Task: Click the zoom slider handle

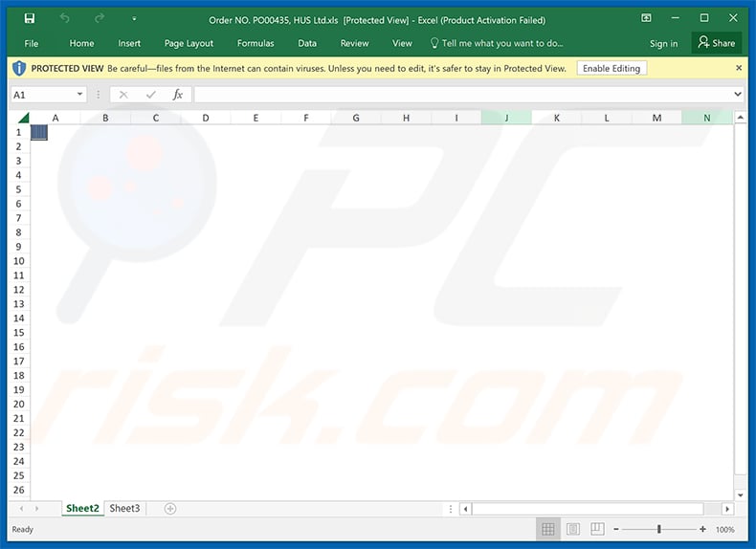Action: (x=659, y=529)
